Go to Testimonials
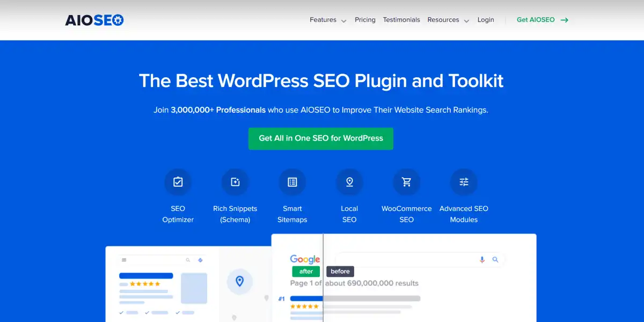The height and width of the screenshot is (322, 644). [401, 19]
